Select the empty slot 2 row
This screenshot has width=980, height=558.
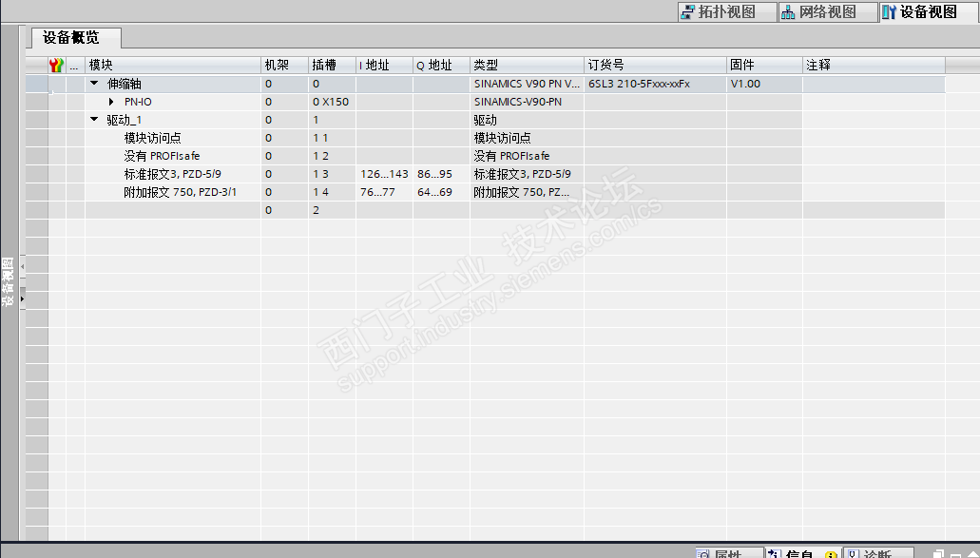point(485,211)
